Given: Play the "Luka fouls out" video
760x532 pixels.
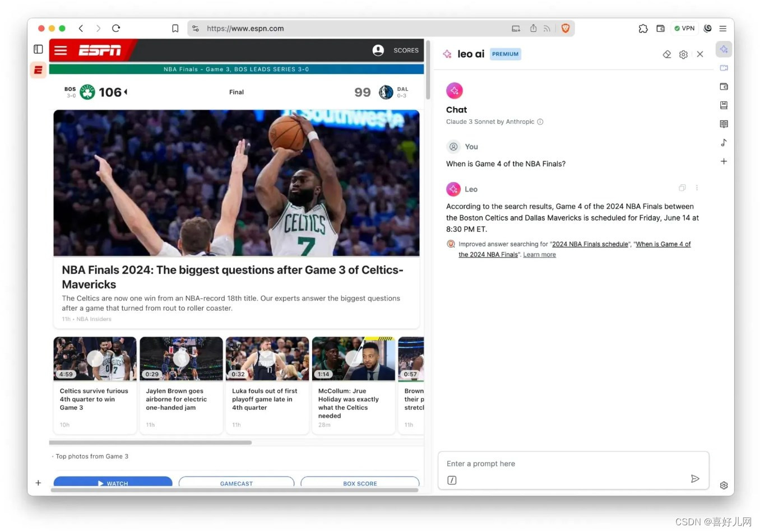Looking at the screenshot, I should [267, 358].
